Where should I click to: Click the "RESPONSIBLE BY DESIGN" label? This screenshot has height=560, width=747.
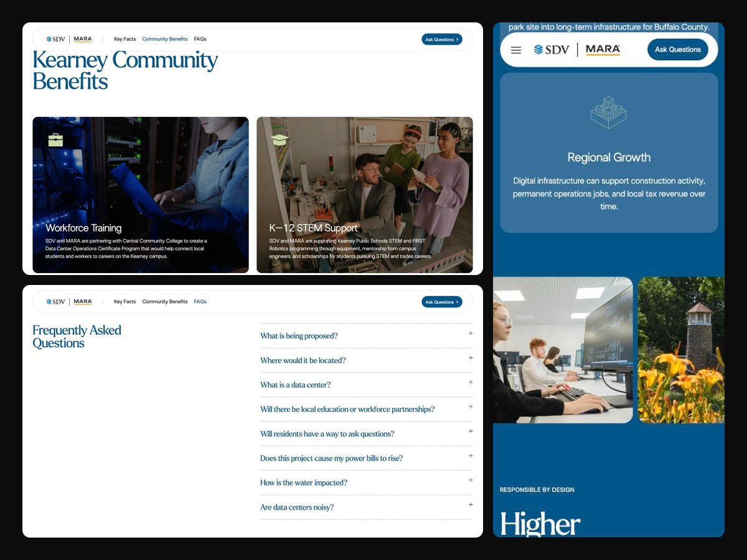click(537, 490)
